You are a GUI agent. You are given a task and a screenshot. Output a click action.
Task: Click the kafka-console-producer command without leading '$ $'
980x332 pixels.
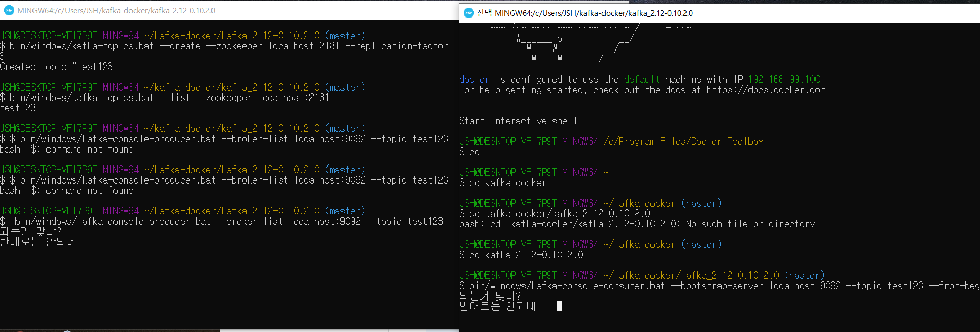(x=221, y=221)
